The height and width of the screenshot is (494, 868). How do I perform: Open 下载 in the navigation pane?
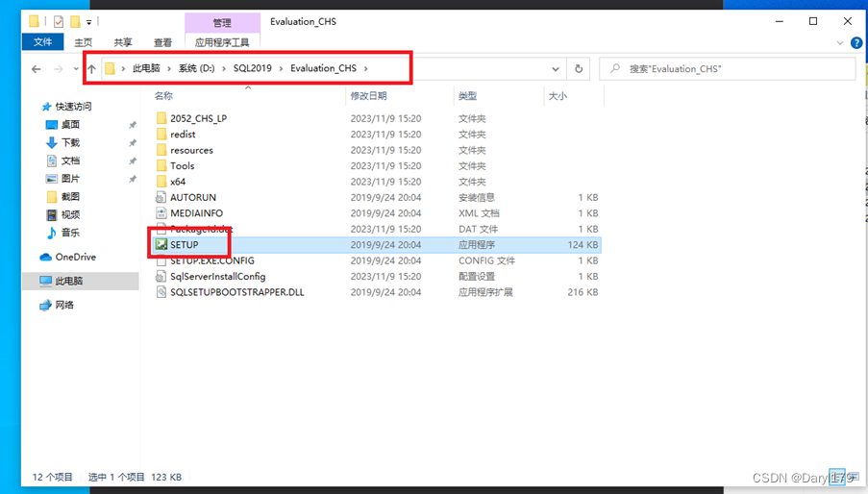tap(70, 143)
